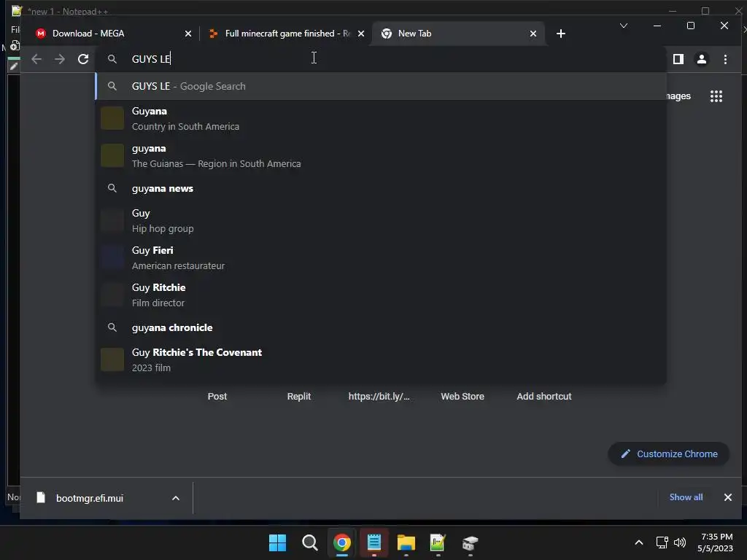The image size is (747, 560).
Task: Open Windows taskbar search
Action: click(309, 542)
